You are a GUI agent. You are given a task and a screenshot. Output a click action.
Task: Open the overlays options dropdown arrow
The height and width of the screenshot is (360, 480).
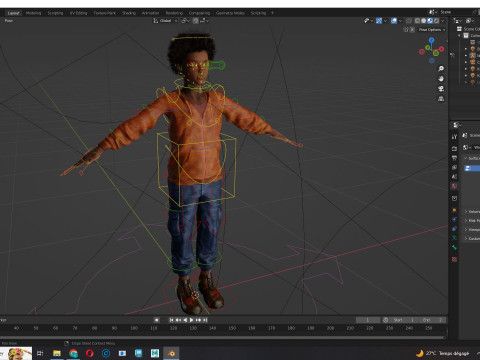400,21
